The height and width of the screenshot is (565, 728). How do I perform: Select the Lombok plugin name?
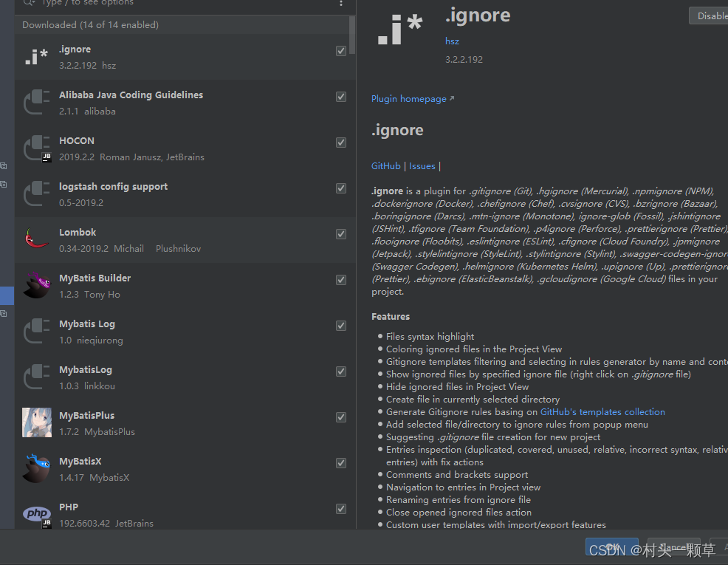click(78, 232)
